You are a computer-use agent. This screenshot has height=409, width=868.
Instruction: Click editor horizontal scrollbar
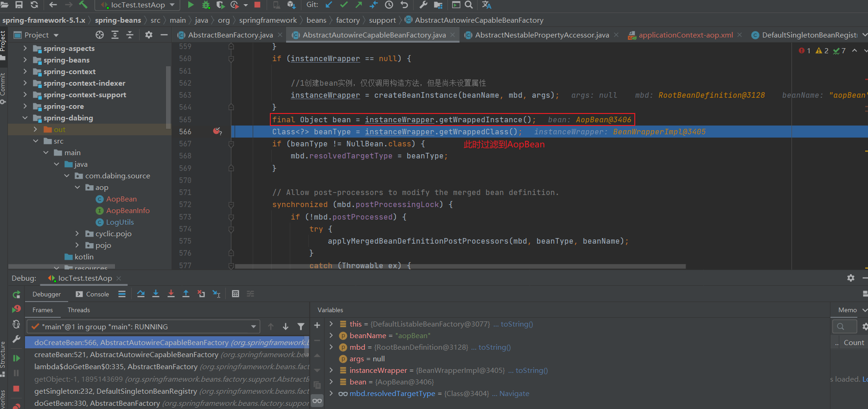[x=460, y=266]
